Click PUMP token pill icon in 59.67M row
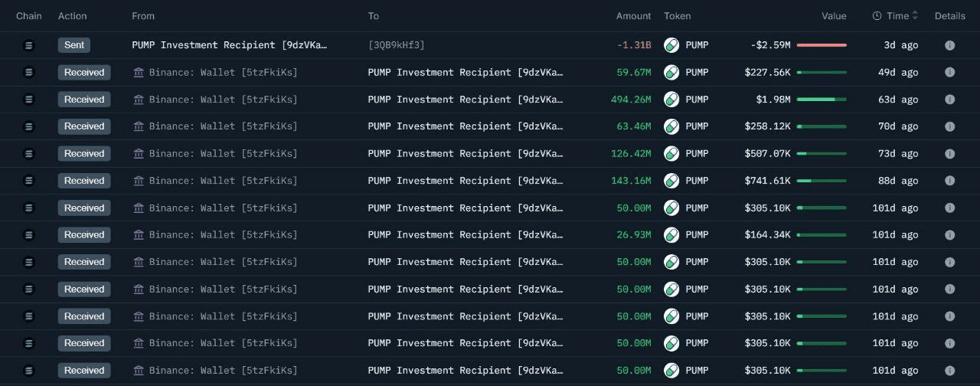The image size is (980, 386). coord(671,72)
